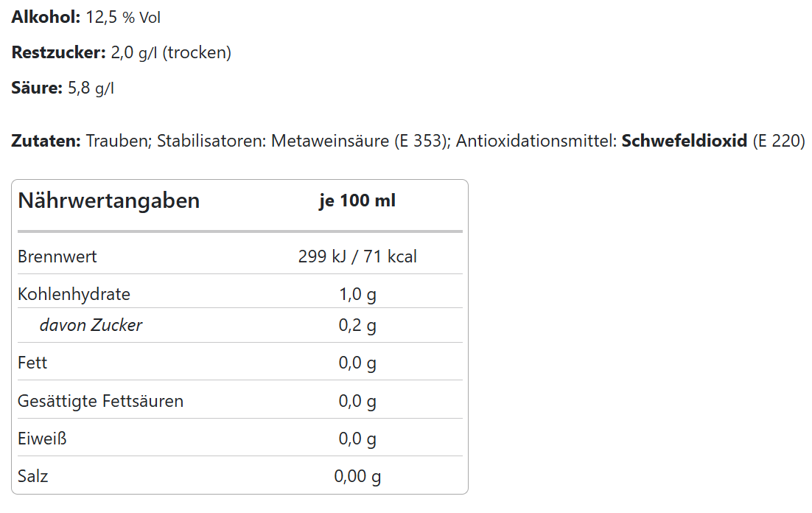Click the Säure 5,8 g/l value
812x513 pixels.
(91, 88)
